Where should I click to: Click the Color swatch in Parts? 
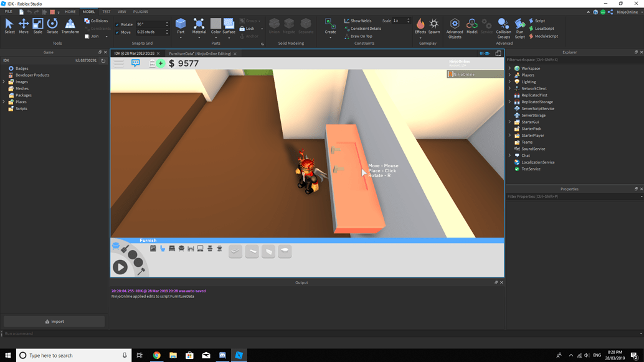tap(215, 24)
